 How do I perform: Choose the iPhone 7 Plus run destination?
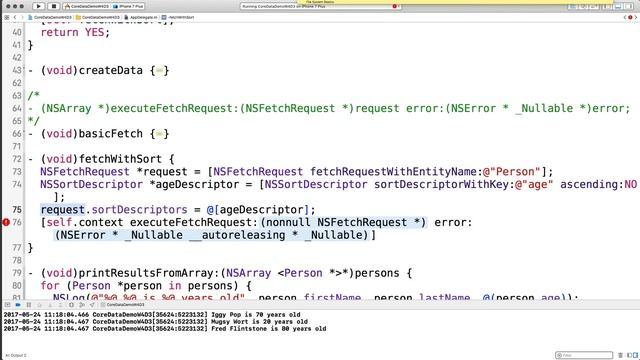128,7
